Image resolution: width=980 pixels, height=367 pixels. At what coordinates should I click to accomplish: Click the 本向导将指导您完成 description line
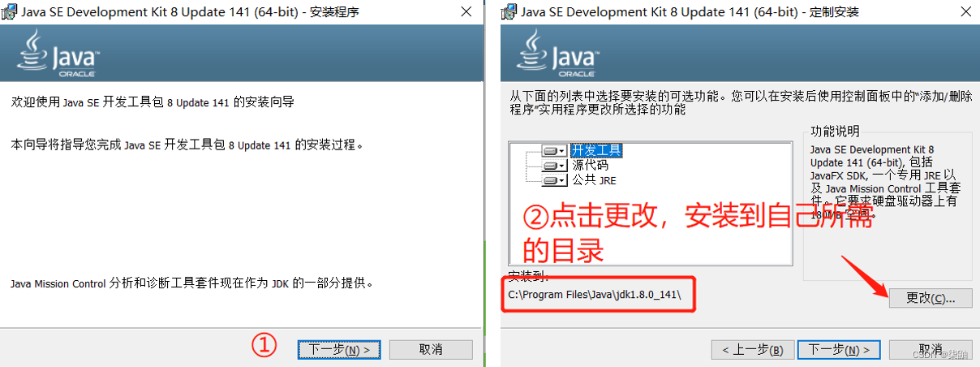(187, 145)
